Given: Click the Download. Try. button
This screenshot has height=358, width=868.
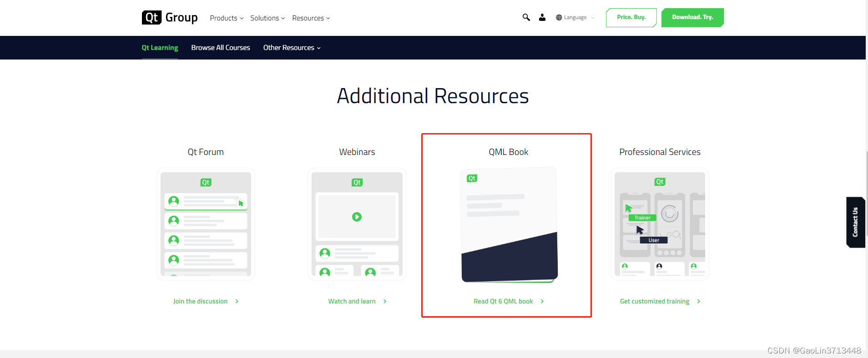Looking at the screenshot, I should pos(692,17).
